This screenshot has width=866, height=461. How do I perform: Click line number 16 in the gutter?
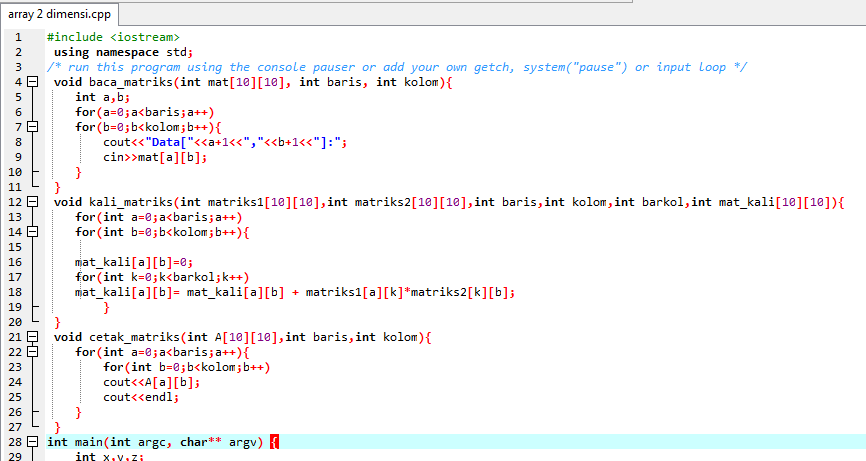[15, 262]
